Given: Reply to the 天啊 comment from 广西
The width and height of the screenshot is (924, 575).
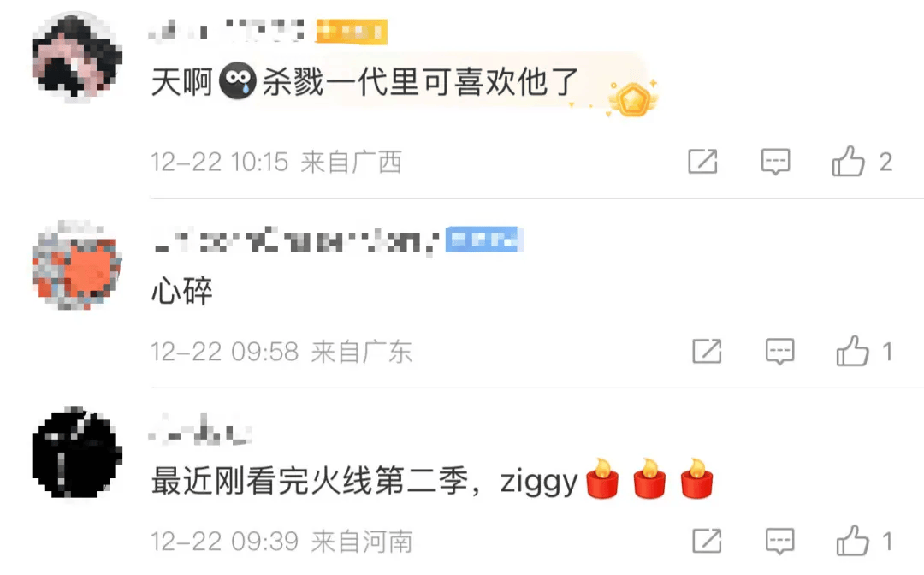Looking at the screenshot, I should [775, 162].
